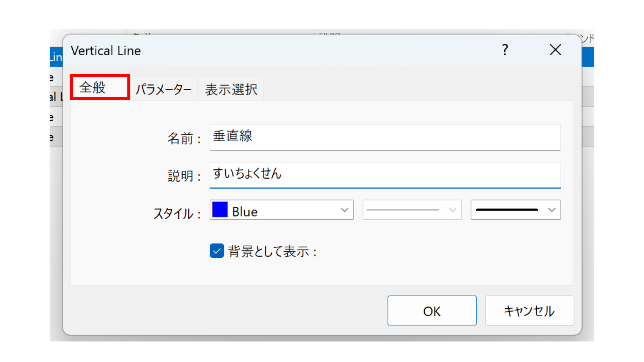Screen dimensions: 644x362
Task: Click the blue color swatch square
Action: tap(220, 210)
